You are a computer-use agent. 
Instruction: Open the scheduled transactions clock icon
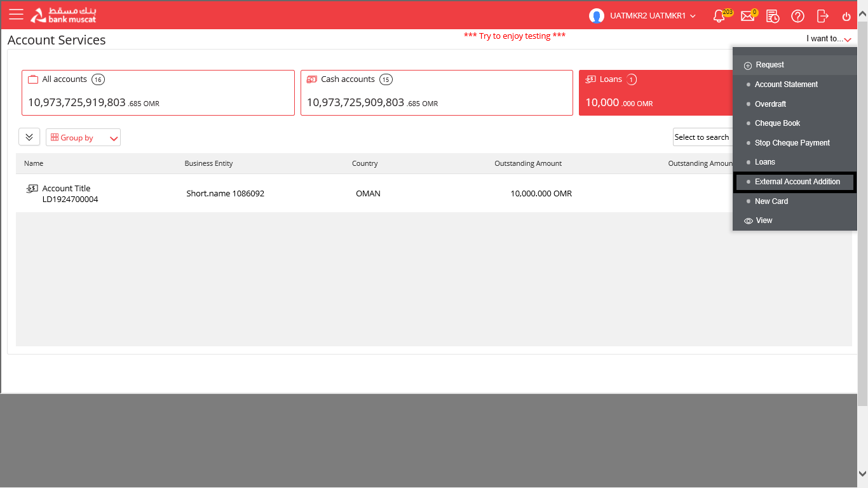click(x=773, y=16)
